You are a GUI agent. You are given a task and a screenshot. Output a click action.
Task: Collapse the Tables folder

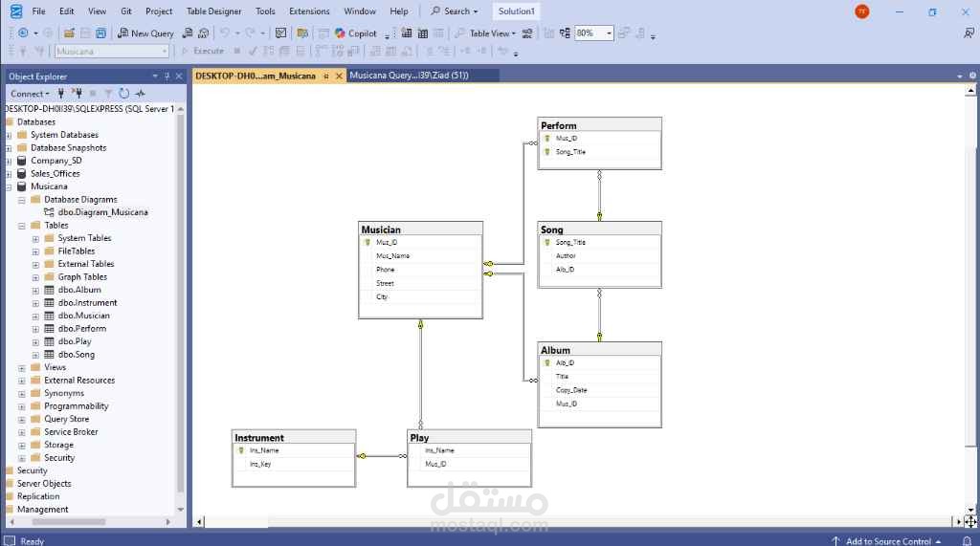(22, 226)
